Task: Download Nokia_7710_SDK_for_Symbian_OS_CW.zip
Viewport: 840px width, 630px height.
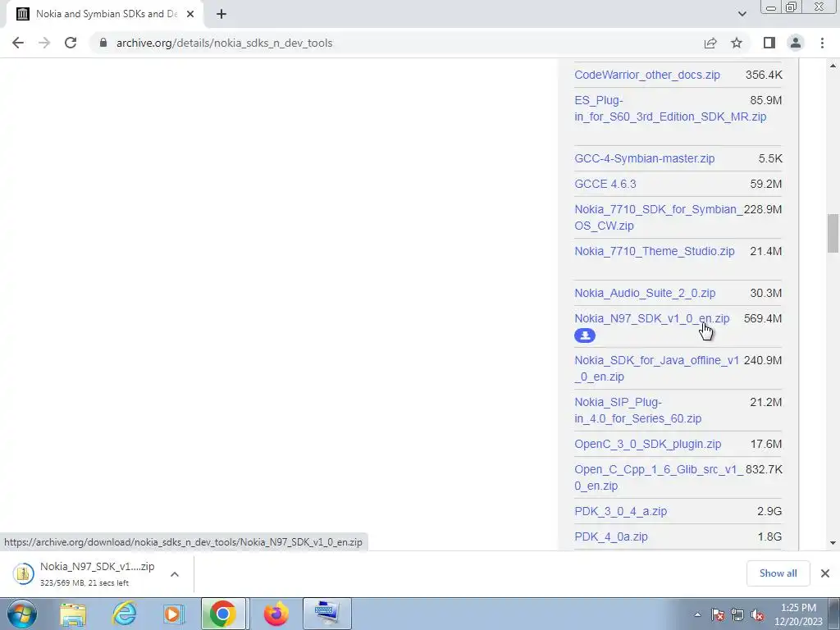Action: click(x=659, y=217)
